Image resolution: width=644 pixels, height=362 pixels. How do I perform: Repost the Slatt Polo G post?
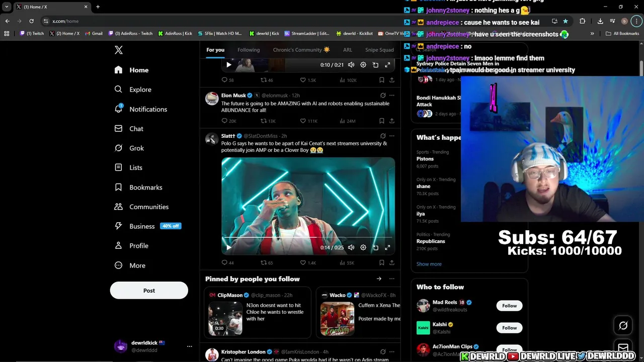tap(267, 262)
